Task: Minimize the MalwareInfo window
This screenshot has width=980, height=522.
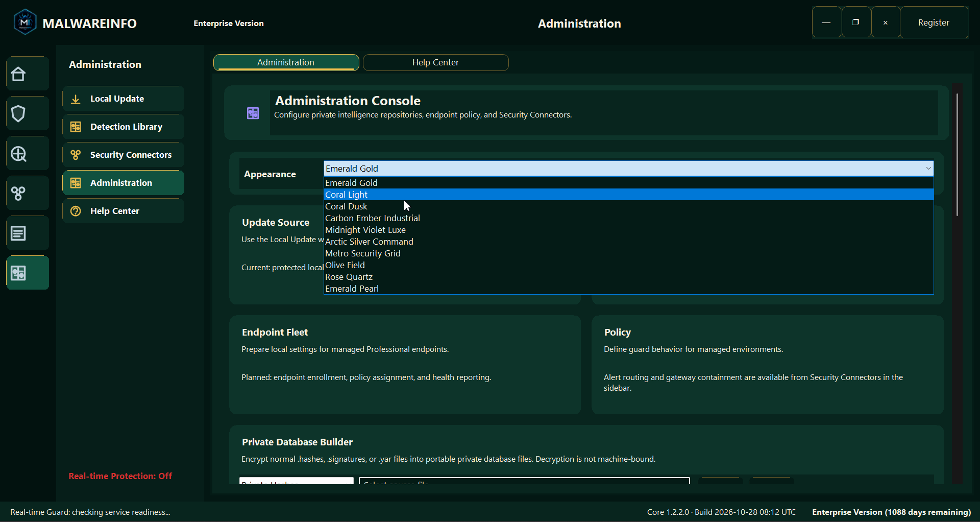Action: (827, 22)
